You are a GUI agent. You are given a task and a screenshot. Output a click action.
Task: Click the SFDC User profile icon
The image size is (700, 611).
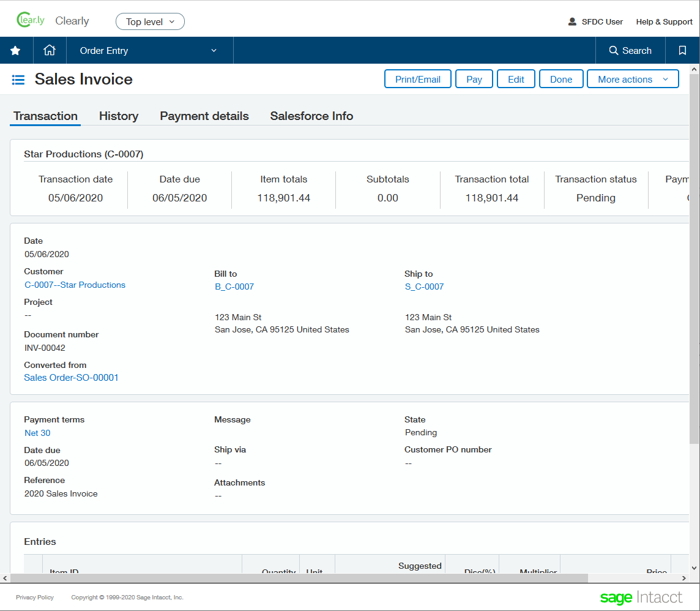tap(572, 21)
